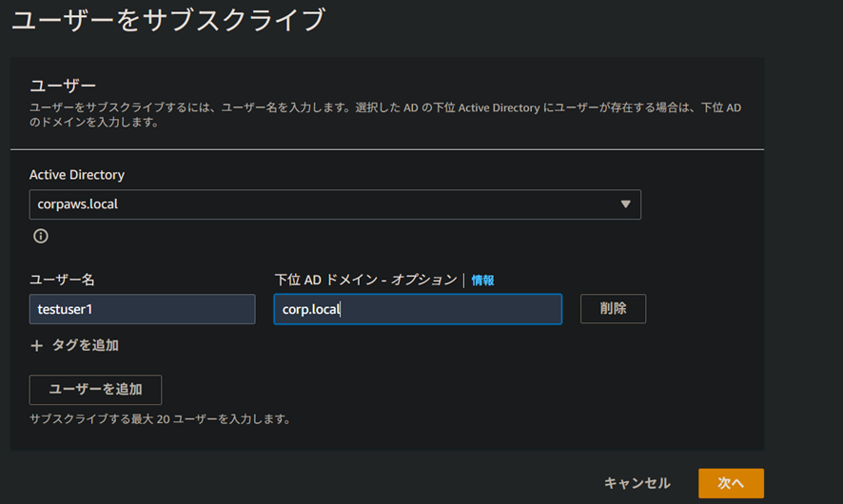Click the plus icon beside タグを追加

(36, 345)
